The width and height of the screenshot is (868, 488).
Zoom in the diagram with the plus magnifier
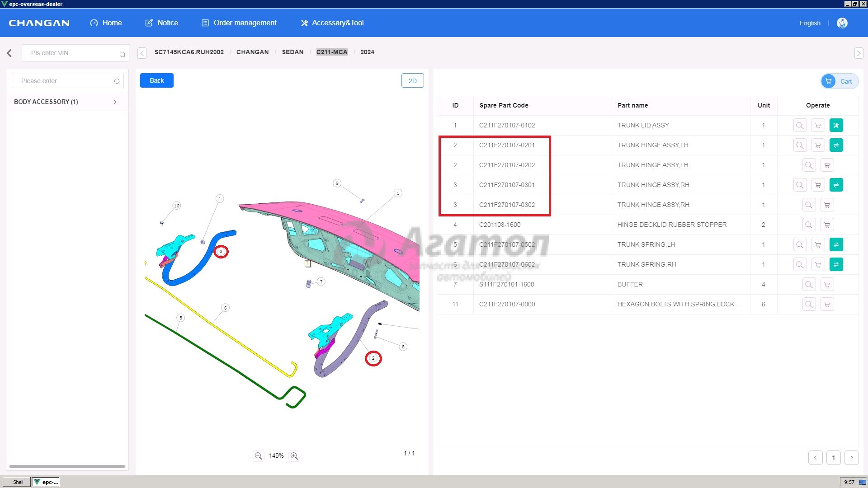point(294,456)
